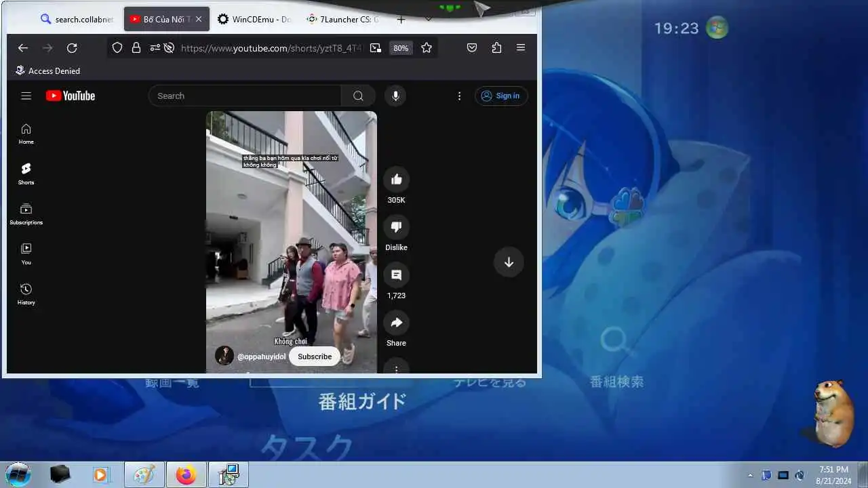Open the picture-in-picture icon in the address bar

376,48
